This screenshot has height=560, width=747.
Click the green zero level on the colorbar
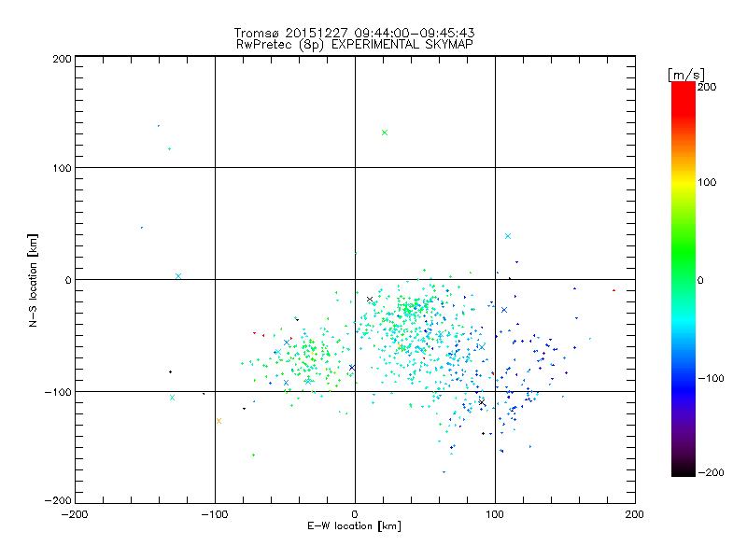(x=683, y=279)
